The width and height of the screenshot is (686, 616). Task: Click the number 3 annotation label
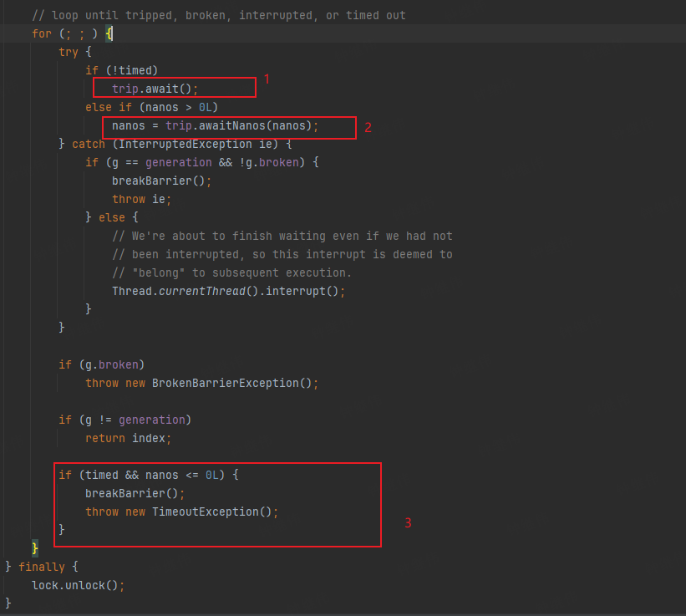tap(408, 522)
